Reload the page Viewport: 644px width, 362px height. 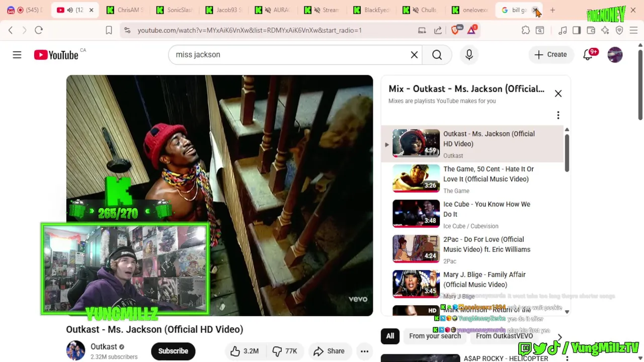click(39, 30)
